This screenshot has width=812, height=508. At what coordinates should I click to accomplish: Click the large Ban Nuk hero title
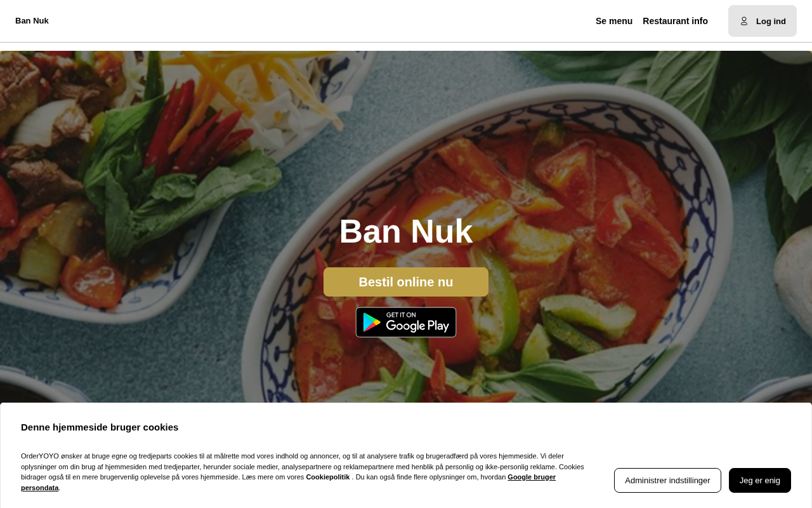pyautogui.click(x=406, y=231)
